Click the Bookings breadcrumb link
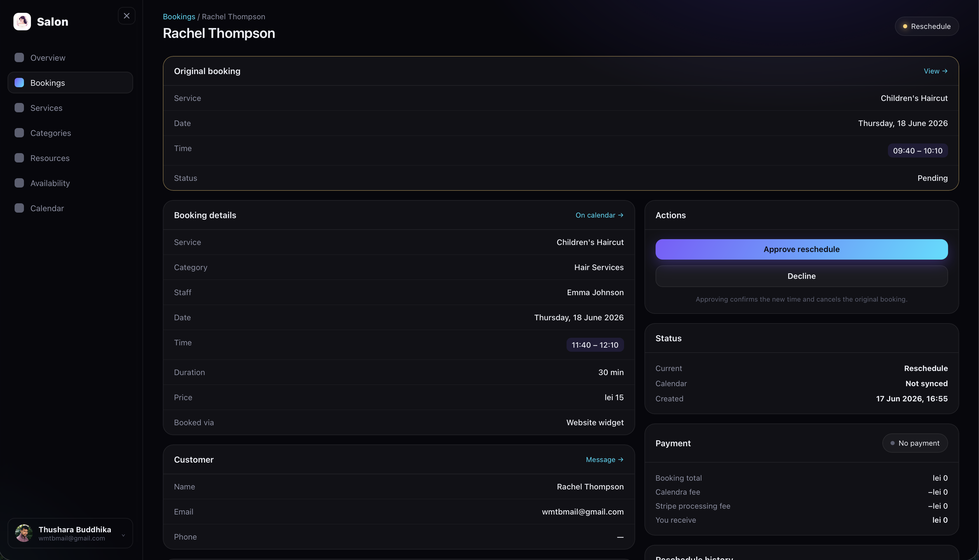The height and width of the screenshot is (560, 979). [x=179, y=17]
